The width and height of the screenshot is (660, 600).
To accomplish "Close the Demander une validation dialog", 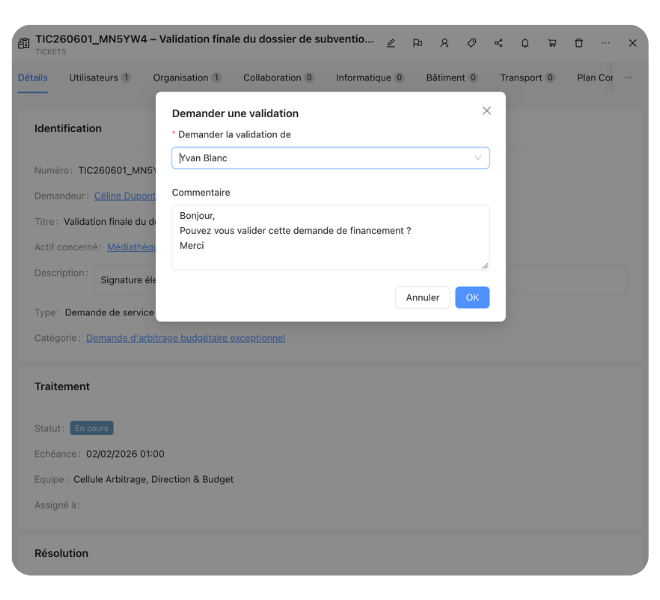I will point(487,111).
